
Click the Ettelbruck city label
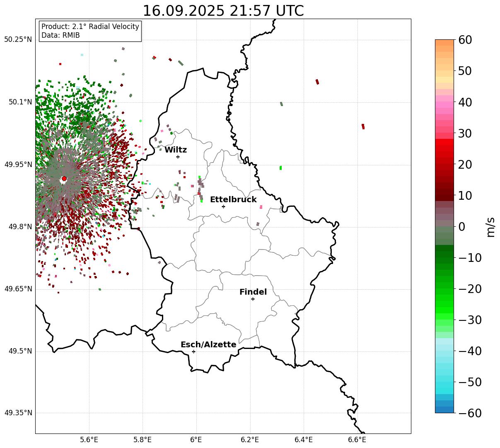click(x=233, y=199)
